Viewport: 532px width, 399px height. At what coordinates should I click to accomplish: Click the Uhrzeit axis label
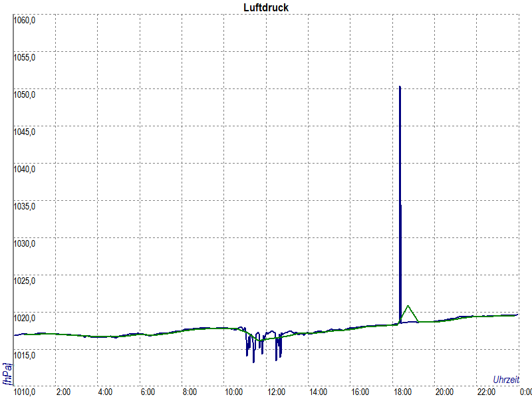click(506, 380)
